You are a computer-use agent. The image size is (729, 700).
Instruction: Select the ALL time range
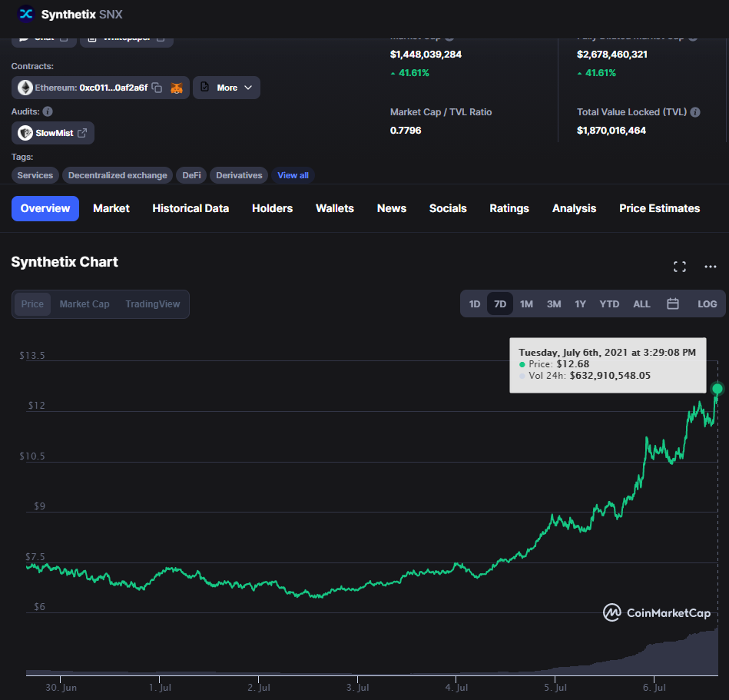641,304
